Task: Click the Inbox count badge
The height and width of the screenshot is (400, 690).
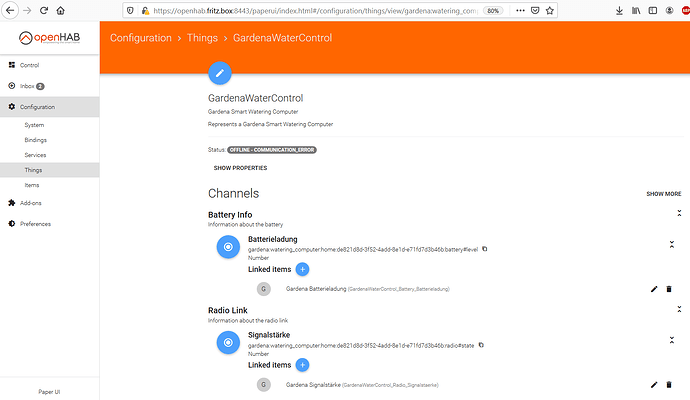Action: (x=40, y=86)
